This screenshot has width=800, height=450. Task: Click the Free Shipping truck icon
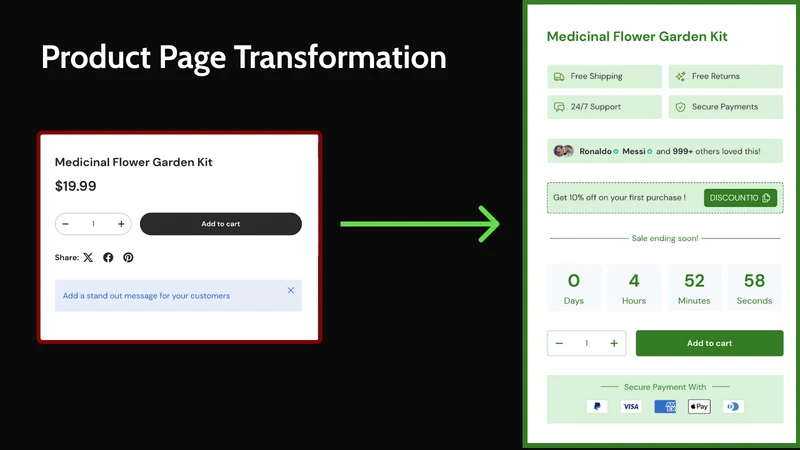(x=559, y=77)
